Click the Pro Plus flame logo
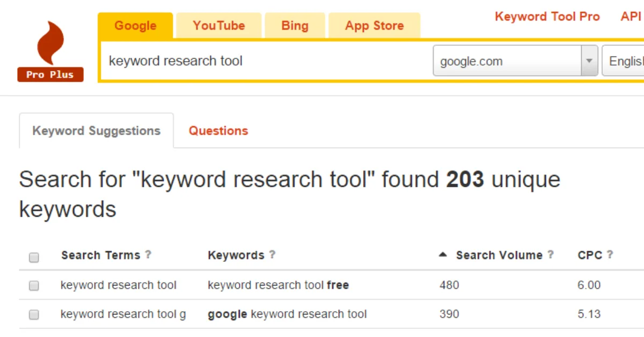The image size is (644, 337). [50, 43]
